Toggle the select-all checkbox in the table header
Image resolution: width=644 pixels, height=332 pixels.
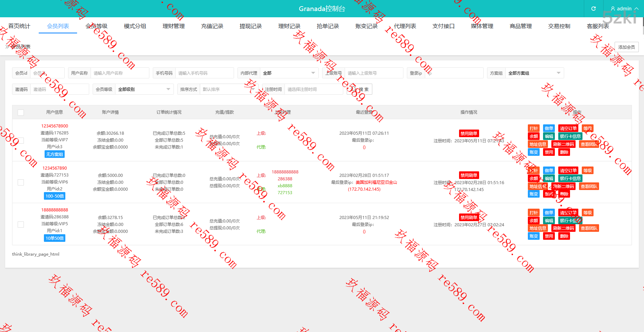(21, 112)
